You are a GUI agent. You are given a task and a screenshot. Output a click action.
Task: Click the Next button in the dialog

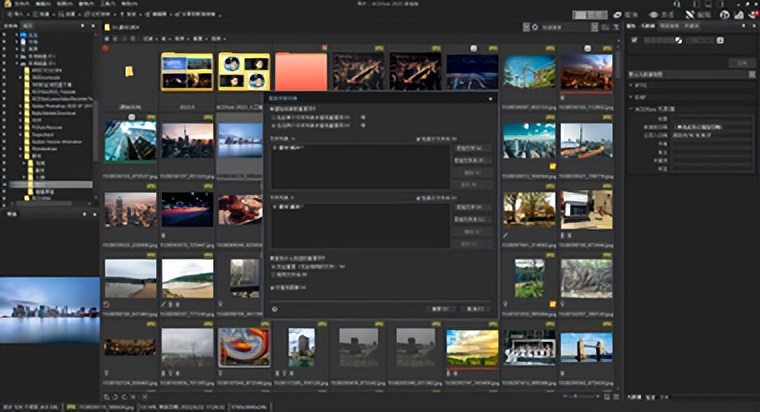440,309
